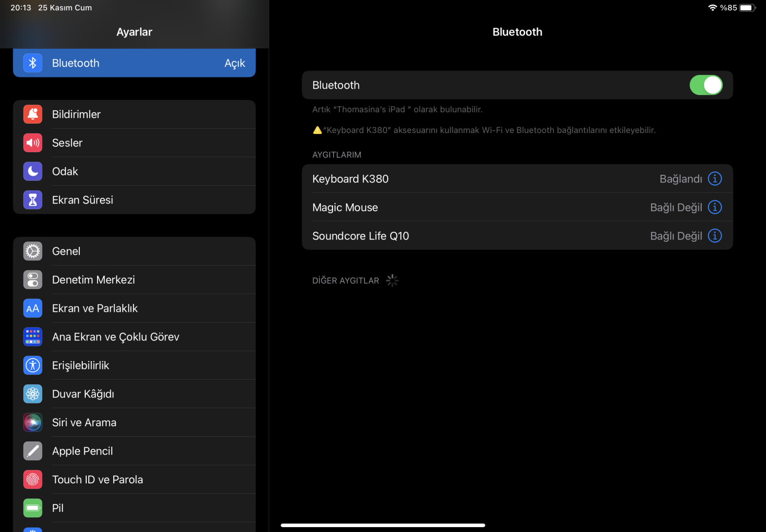Tap the Ana Ekran grid icon

33,337
